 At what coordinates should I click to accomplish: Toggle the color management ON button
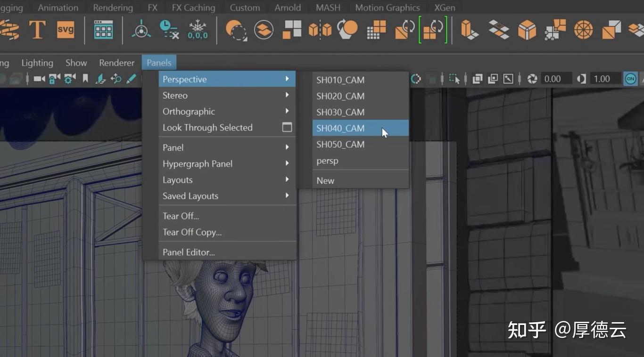click(x=631, y=79)
